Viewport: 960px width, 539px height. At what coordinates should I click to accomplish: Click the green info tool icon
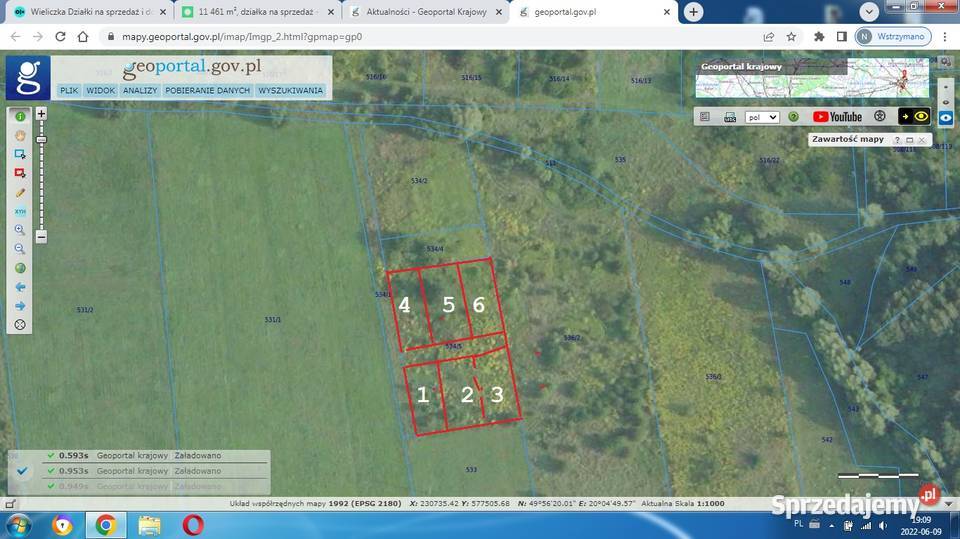click(x=19, y=117)
